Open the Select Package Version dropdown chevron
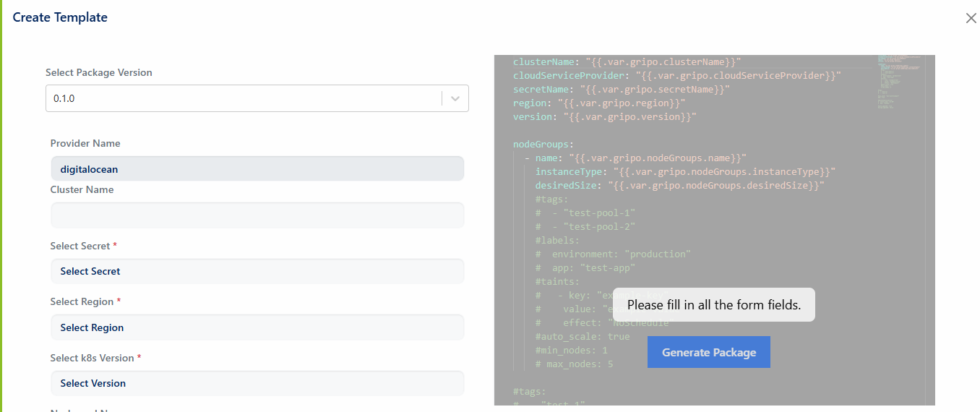The height and width of the screenshot is (412, 980). click(455, 98)
